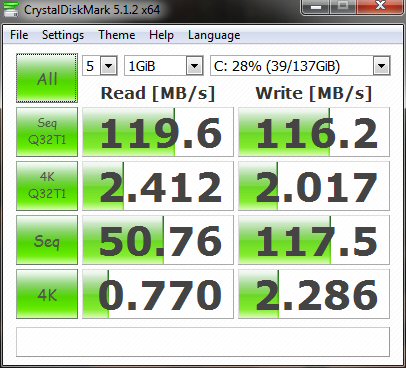
Task: Select the 119.6 sequential read result
Action: (x=158, y=132)
